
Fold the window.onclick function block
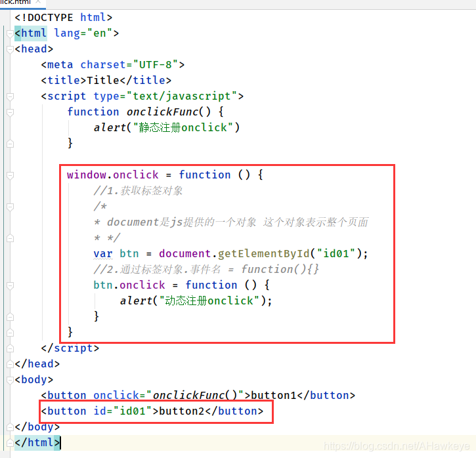pos(10,175)
